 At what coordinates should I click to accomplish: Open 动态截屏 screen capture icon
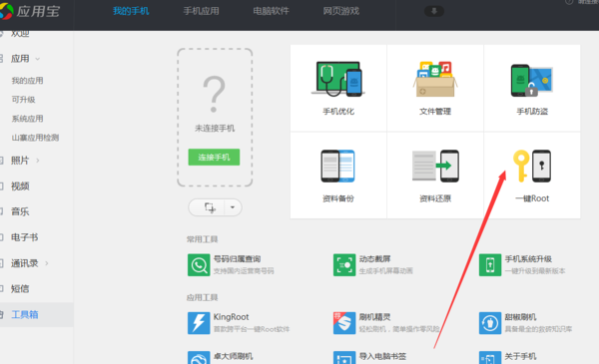pyautogui.click(x=344, y=265)
